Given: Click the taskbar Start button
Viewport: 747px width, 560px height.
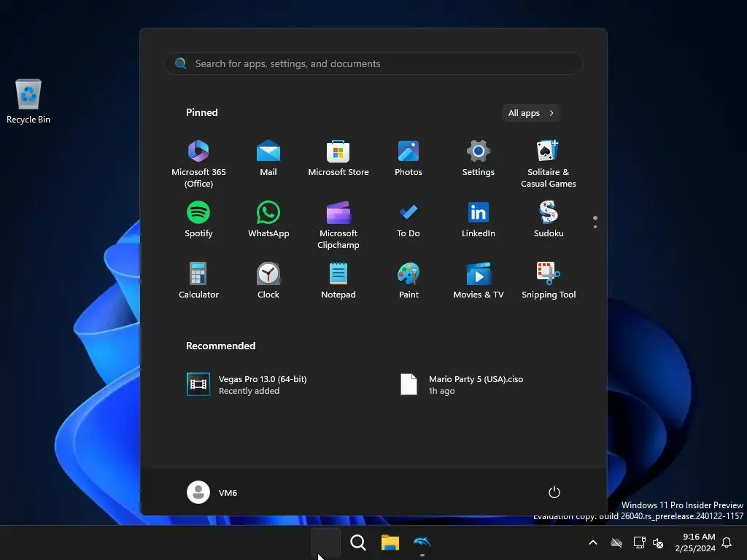Looking at the screenshot, I should [326, 542].
